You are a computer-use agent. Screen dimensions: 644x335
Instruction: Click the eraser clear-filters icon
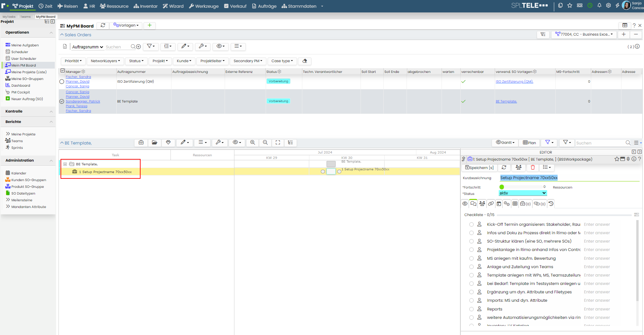click(x=305, y=61)
